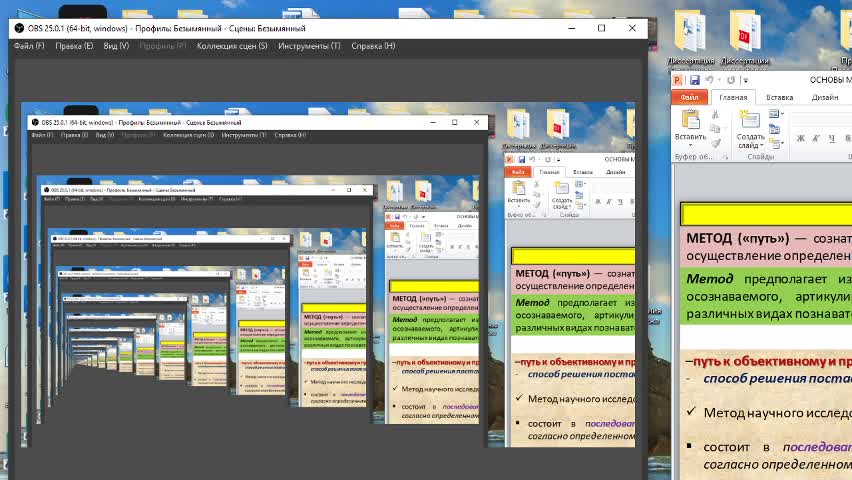
Task: Open the Quick Access Toolbar customize dropdown
Action: [746, 80]
